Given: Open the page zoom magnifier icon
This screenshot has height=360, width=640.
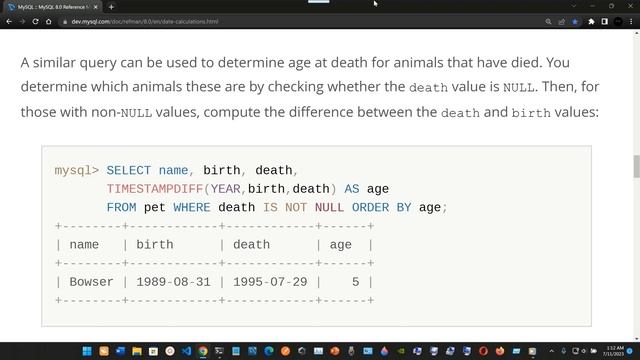Looking at the screenshot, I should (548, 22).
